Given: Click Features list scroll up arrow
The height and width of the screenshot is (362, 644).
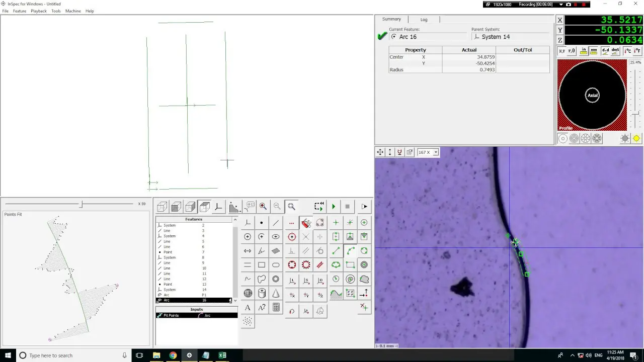Looking at the screenshot, I should (x=234, y=220).
